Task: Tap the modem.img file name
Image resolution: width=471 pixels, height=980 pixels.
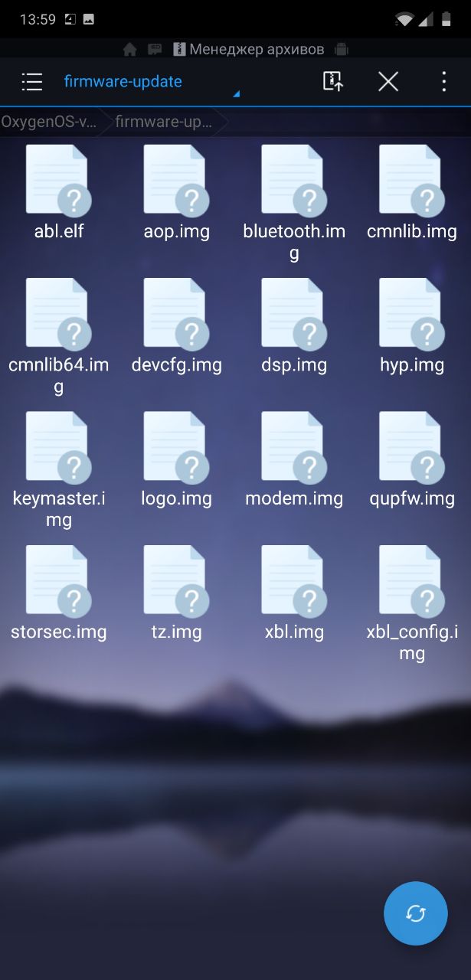Action: (x=294, y=498)
